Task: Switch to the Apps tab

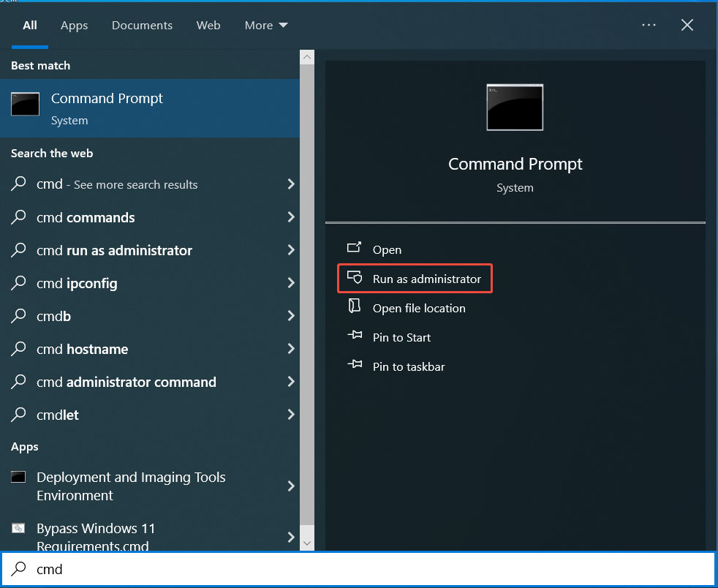Action: point(74,25)
